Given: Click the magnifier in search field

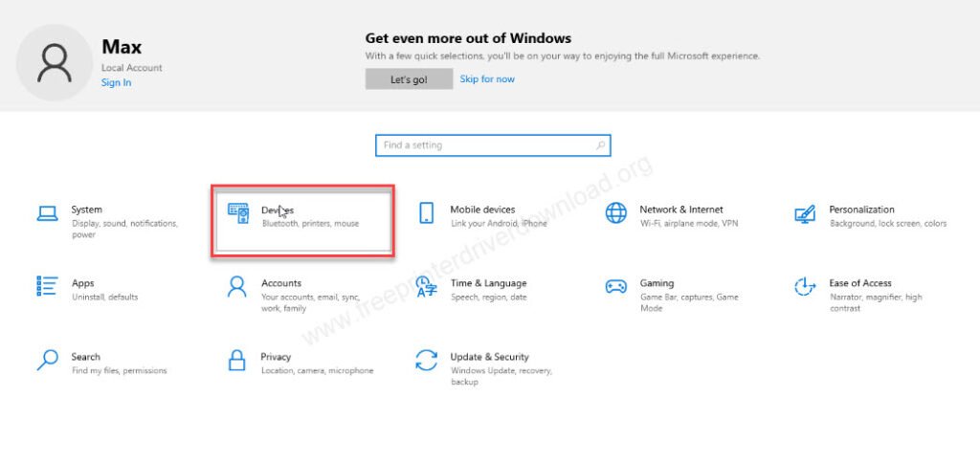Looking at the screenshot, I should click(x=600, y=145).
